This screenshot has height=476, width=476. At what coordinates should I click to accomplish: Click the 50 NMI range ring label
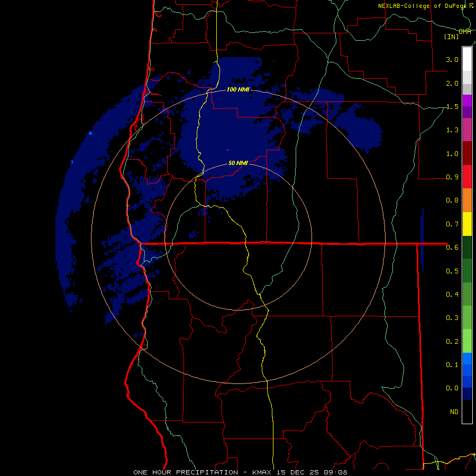point(238,163)
